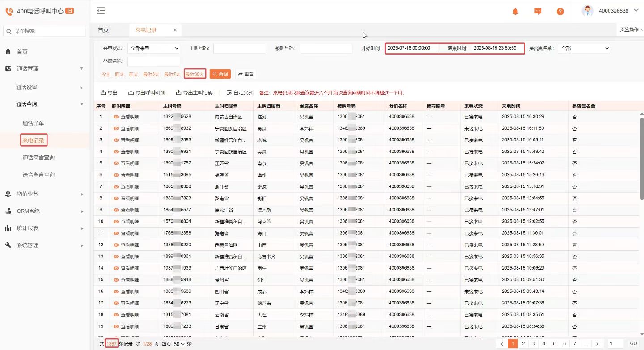Image resolution: width=644 pixels, height=350 pixels.
Task: Click the orange 查询 search button
Action: click(220, 74)
